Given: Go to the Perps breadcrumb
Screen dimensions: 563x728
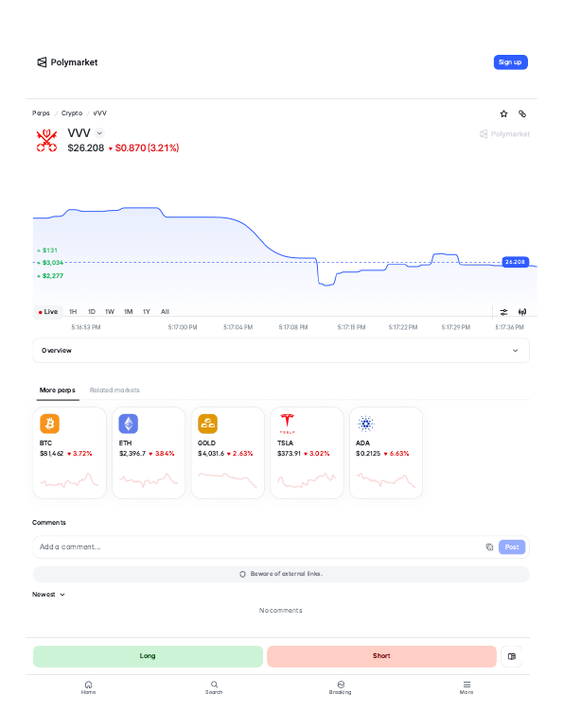Looking at the screenshot, I should point(41,113).
